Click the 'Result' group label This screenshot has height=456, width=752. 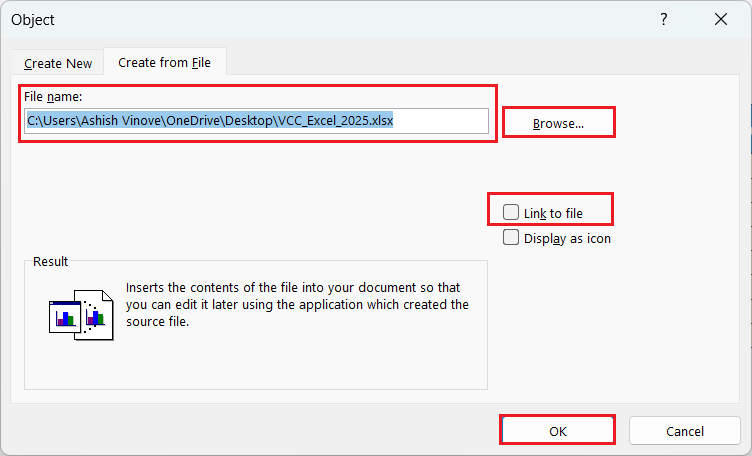[x=50, y=261]
